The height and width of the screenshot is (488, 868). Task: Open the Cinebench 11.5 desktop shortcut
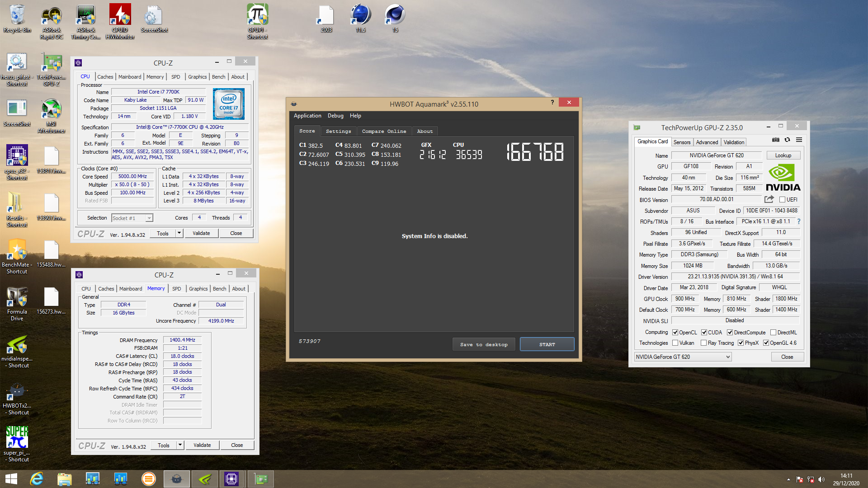point(361,18)
